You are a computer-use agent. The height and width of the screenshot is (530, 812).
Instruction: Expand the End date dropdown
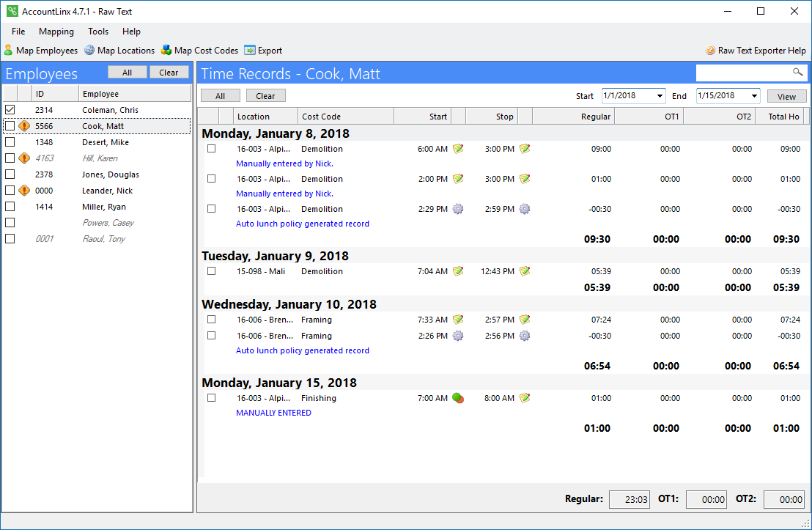pos(754,96)
